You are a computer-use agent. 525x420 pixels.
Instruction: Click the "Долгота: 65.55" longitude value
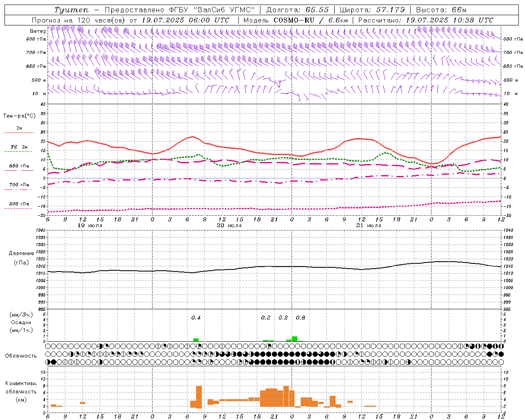point(297,10)
